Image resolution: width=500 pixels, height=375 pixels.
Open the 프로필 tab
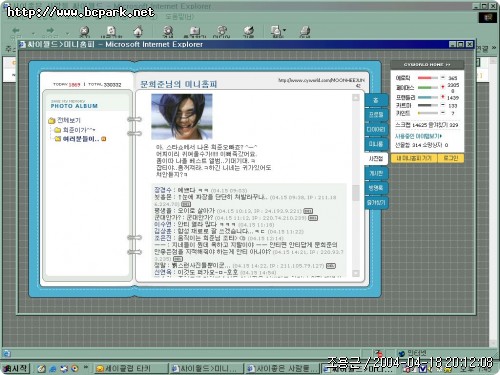click(x=376, y=115)
